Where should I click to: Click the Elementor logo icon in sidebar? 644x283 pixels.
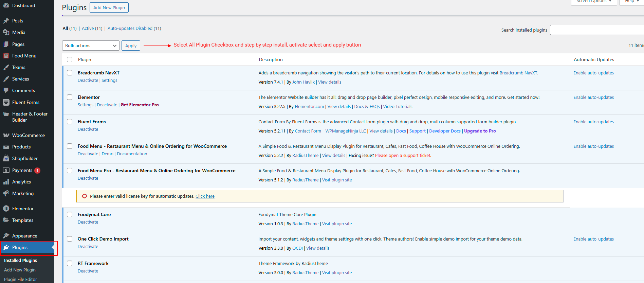pyautogui.click(x=6, y=209)
